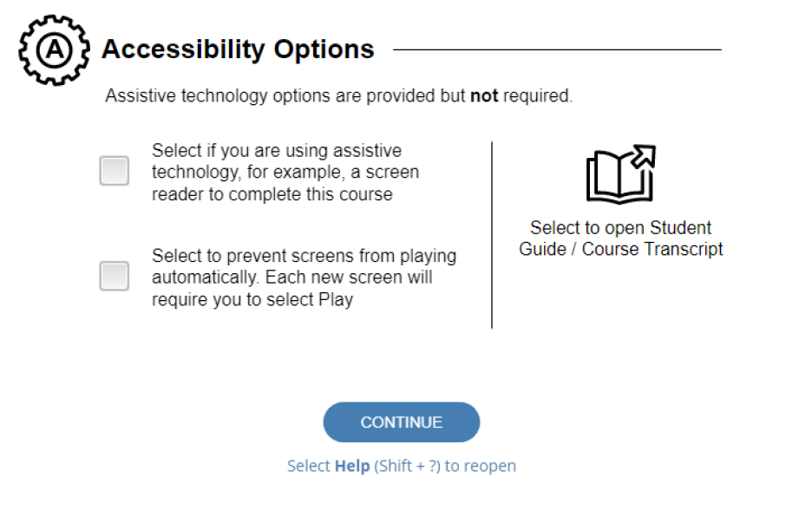
Task: Click the Accessibility gear icon
Action: tap(55, 50)
